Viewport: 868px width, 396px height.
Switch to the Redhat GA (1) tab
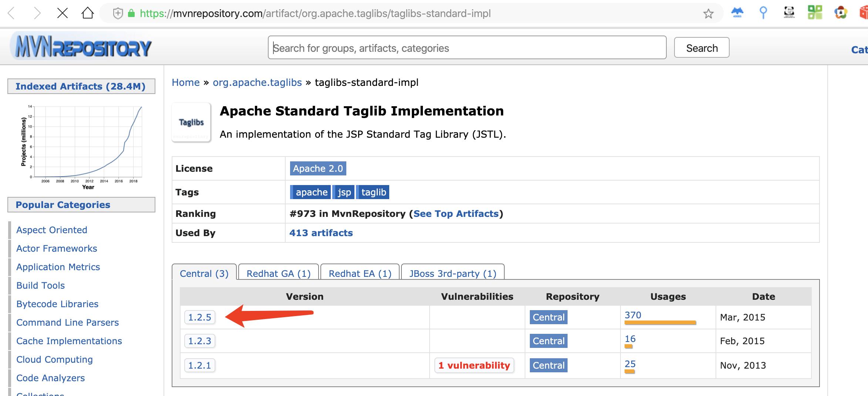[278, 273]
